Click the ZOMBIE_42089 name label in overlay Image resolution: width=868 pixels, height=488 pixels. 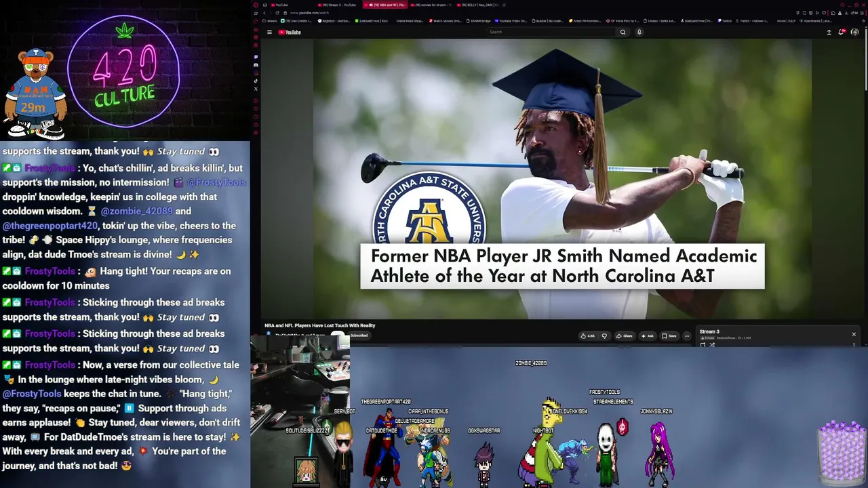point(531,363)
